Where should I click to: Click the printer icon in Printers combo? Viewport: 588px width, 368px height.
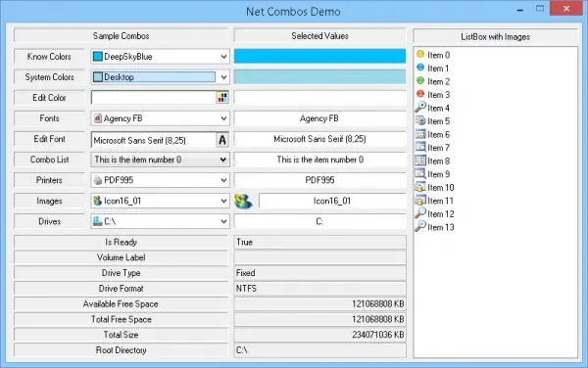(x=97, y=180)
